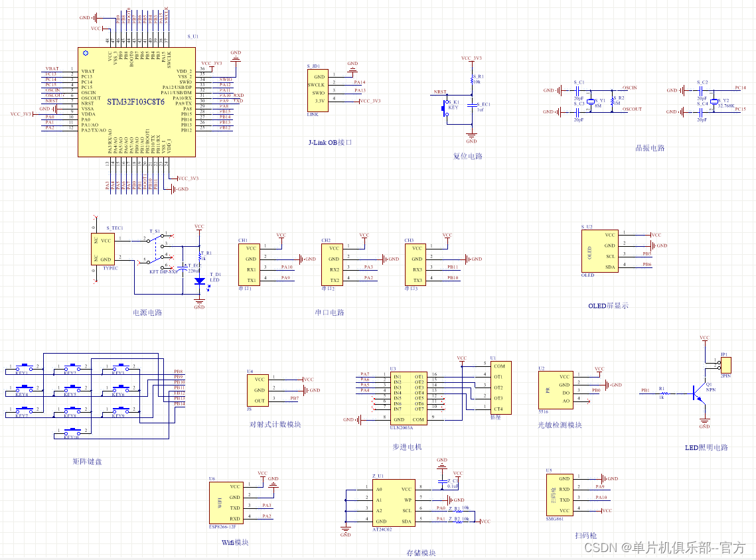Click the U2 5516 photoresistor module block

556,390
